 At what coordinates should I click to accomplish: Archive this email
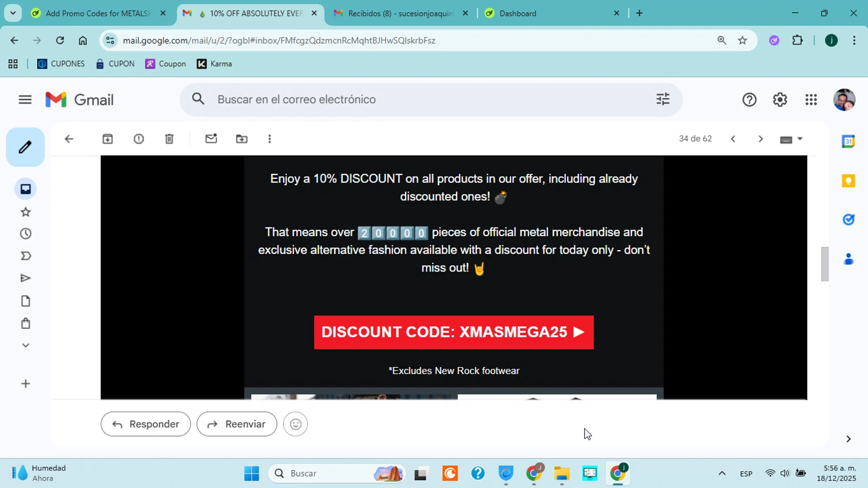pyautogui.click(x=108, y=139)
